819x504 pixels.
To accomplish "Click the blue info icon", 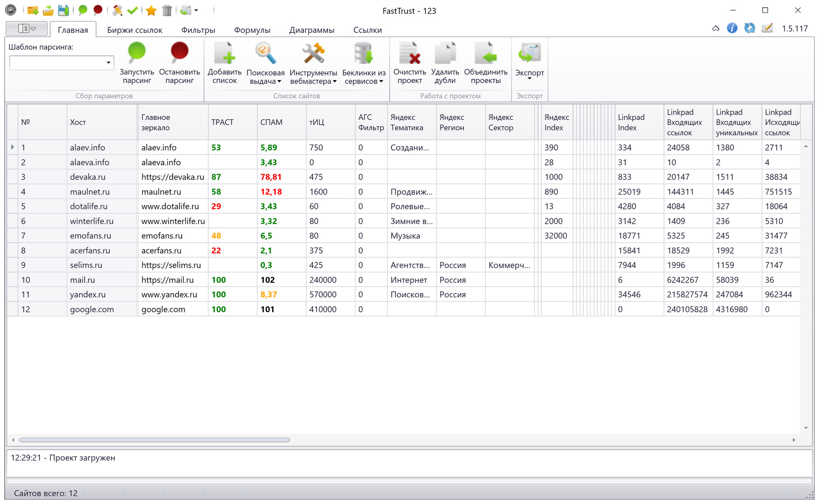I will 732,28.
